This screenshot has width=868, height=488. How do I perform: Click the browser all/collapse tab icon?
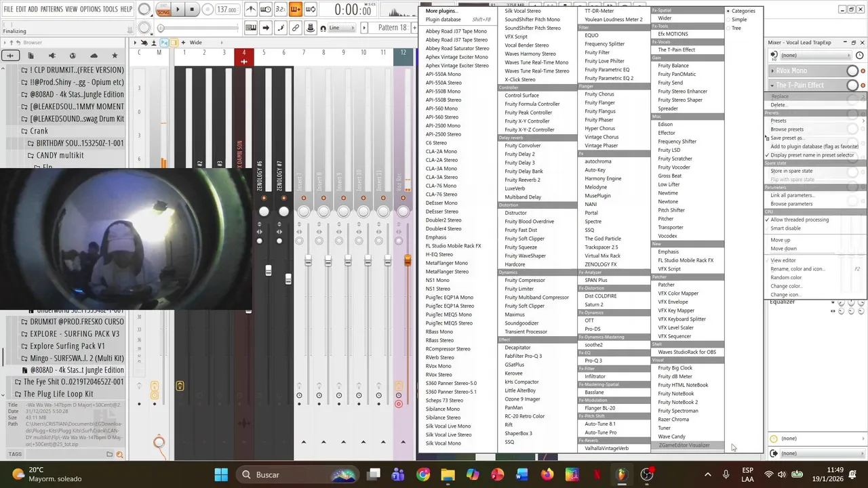pyautogui.click(x=10, y=55)
